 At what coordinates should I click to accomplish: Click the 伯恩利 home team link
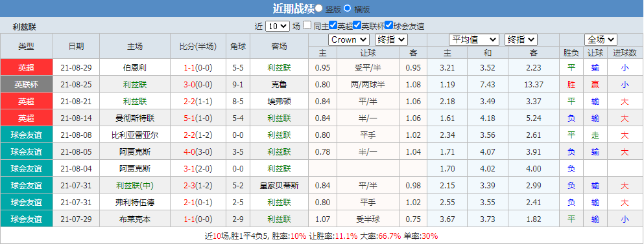click(135, 68)
